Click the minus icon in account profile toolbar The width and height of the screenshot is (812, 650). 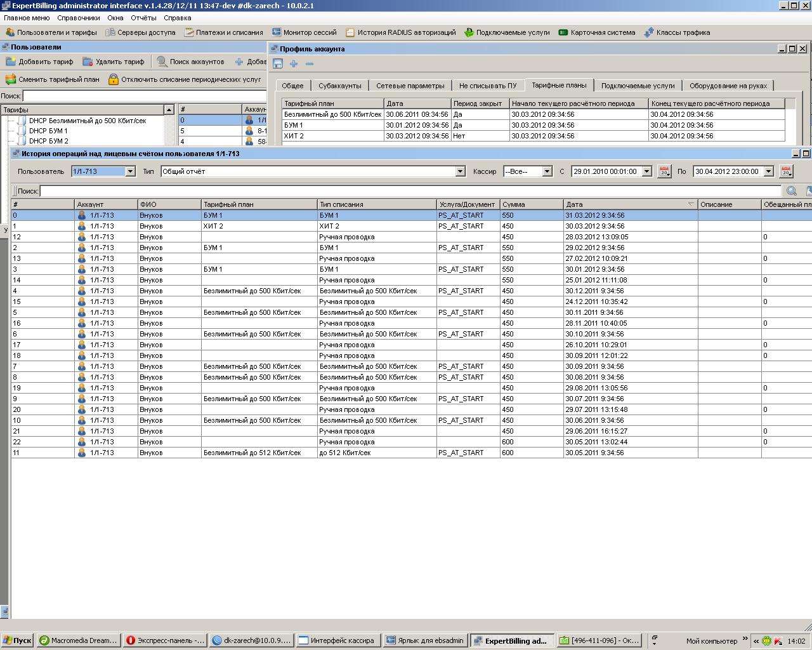pyautogui.click(x=310, y=63)
